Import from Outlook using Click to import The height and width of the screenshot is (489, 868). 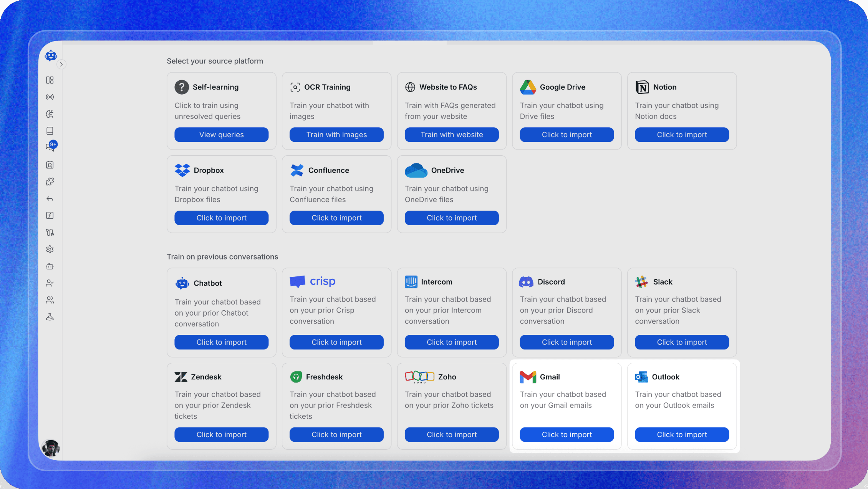click(682, 434)
